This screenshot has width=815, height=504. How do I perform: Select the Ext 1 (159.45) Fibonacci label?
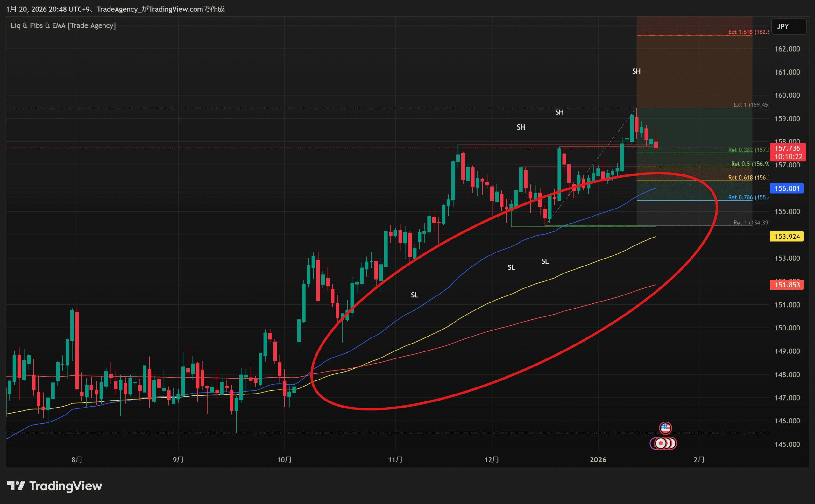click(751, 105)
